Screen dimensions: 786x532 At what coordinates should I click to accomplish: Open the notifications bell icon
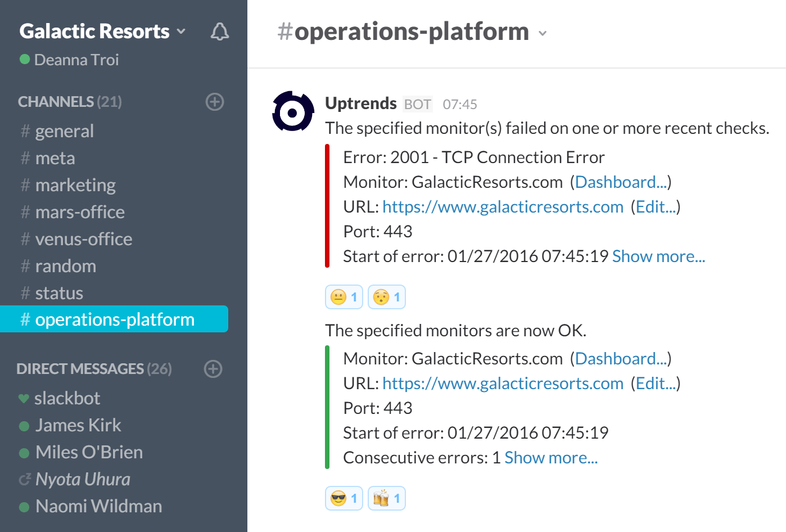pyautogui.click(x=220, y=31)
